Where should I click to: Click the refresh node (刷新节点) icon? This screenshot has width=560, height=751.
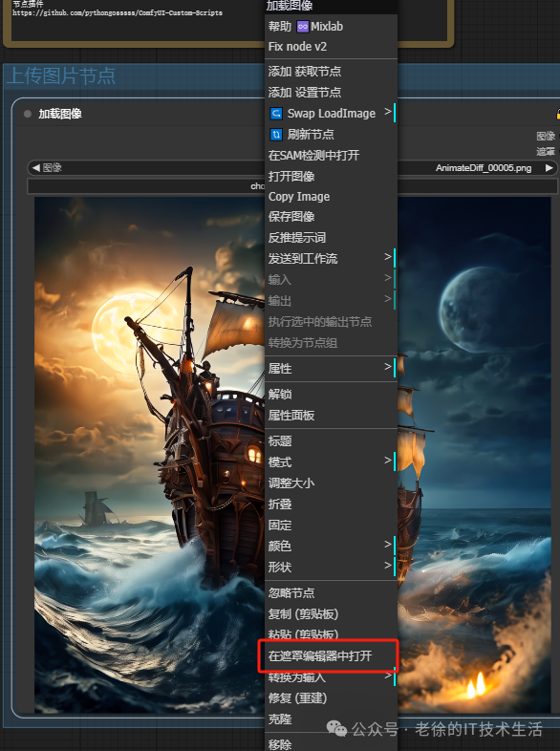276,135
